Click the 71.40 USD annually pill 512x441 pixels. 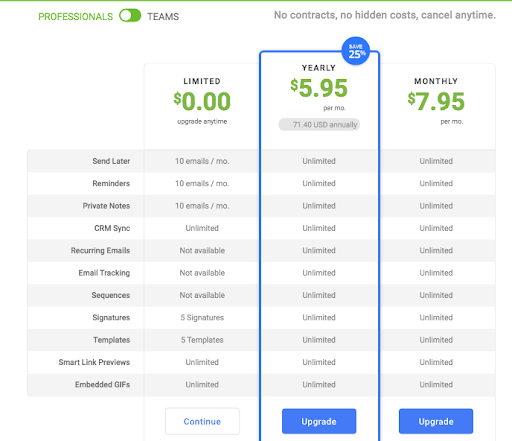click(x=319, y=125)
